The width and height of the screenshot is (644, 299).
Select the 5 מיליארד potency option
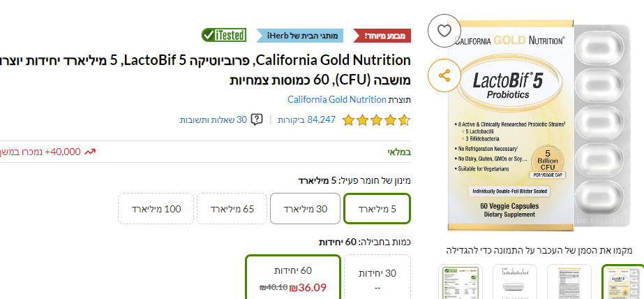(377, 209)
